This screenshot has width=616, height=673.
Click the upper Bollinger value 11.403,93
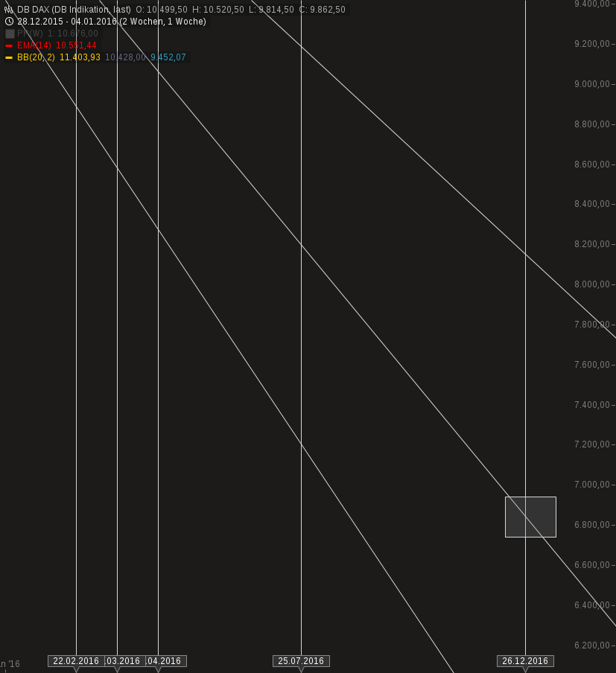coord(80,57)
